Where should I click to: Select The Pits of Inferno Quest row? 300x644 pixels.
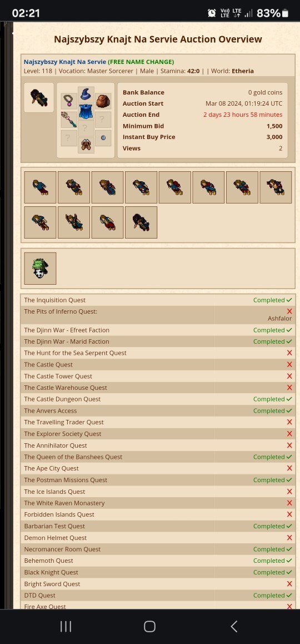(x=158, y=315)
